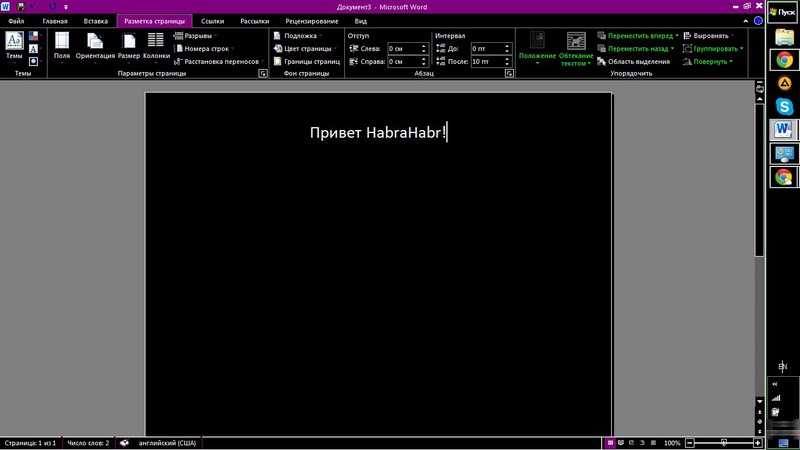Increase После spacing with spinner arrow
The width and height of the screenshot is (800, 450).
pos(507,59)
